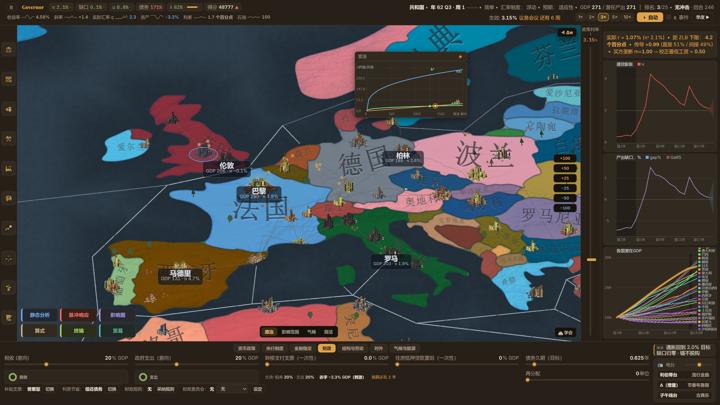Image resolution: width=720 pixels, height=405 pixels.
Task: Click the third icon in left sidebar
Action: [x=9, y=109]
